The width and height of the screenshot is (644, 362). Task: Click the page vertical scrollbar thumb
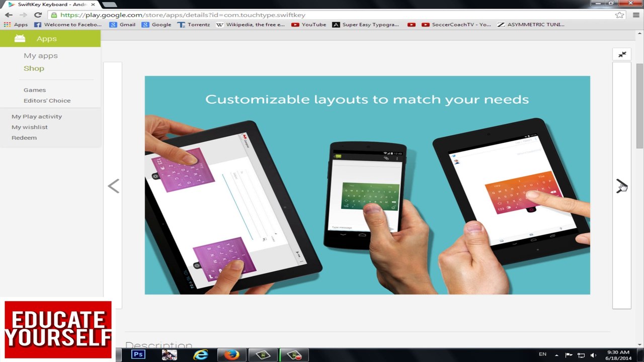click(639, 106)
